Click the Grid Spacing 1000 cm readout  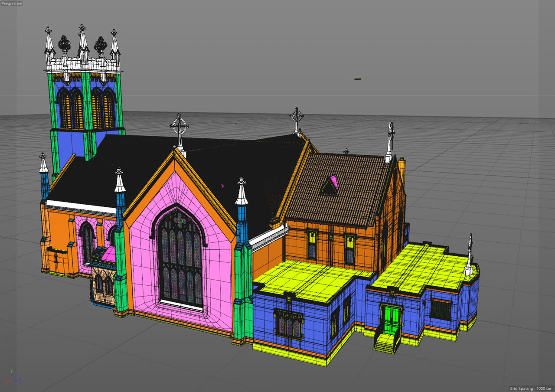pyautogui.click(x=531, y=389)
